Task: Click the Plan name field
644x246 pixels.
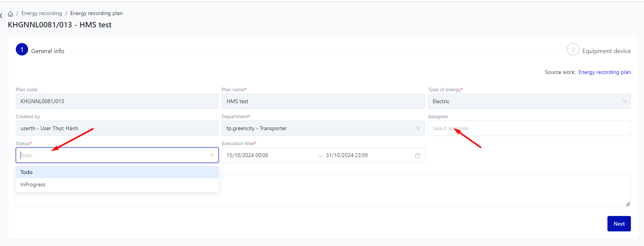Action: pos(323,101)
